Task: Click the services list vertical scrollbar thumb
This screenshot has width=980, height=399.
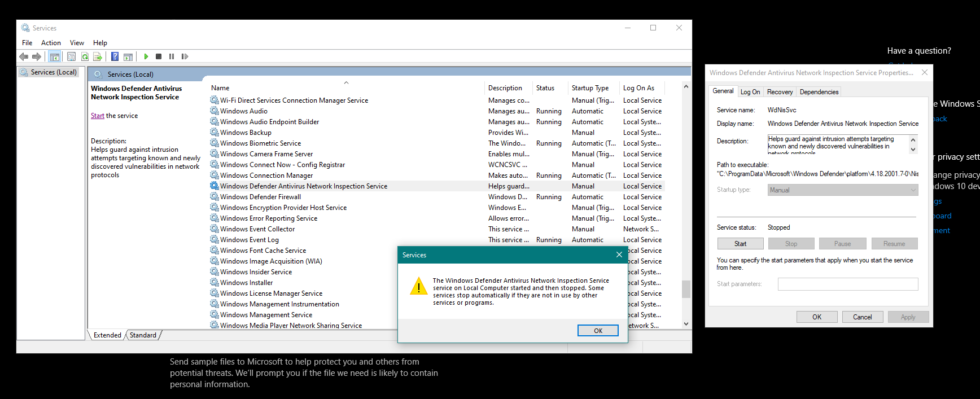Action: pyautogui.click(x=686, y=289)
